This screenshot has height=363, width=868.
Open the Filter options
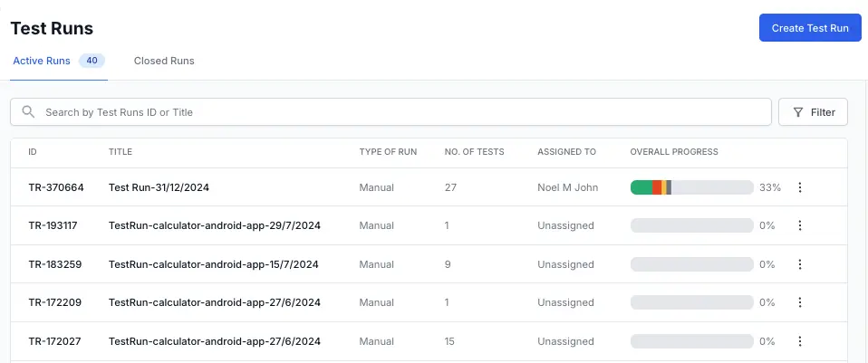coord(813,112)
